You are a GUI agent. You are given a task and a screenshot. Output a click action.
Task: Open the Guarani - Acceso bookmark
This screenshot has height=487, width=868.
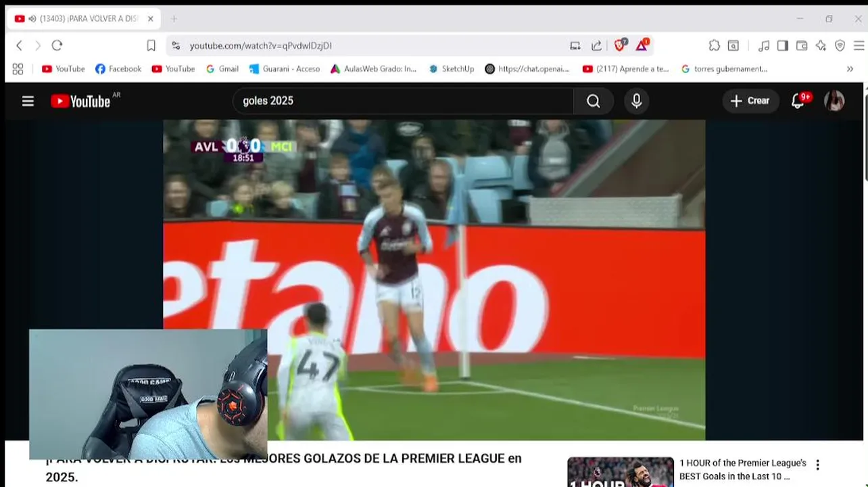[x=285, y=68]
